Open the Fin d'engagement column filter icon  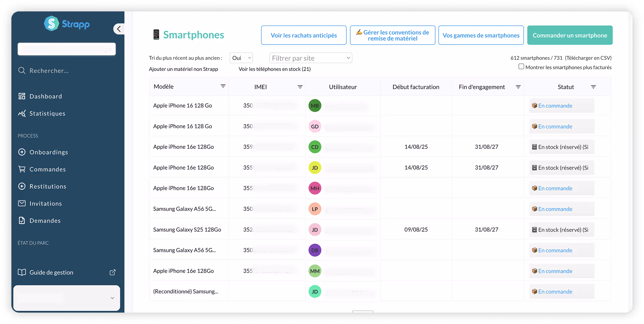(x=518, y=87)
